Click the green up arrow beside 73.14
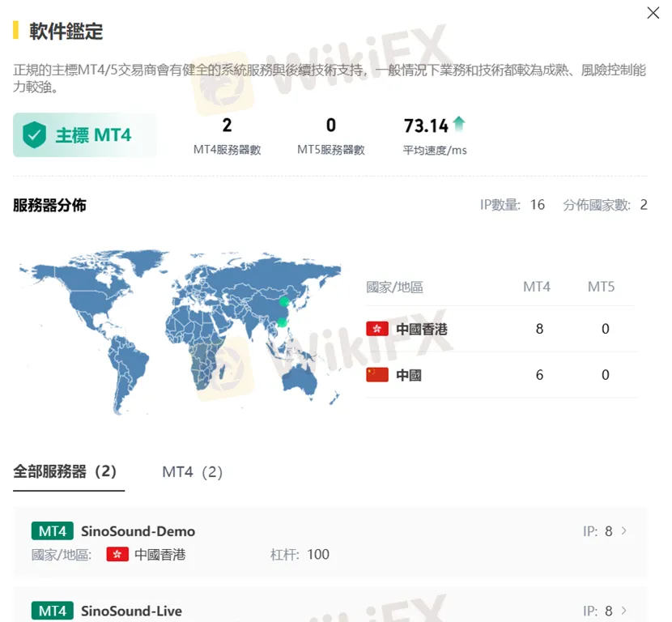Viewport: 672px width, 622px height. pyautogui.click(x=458, y=123)
